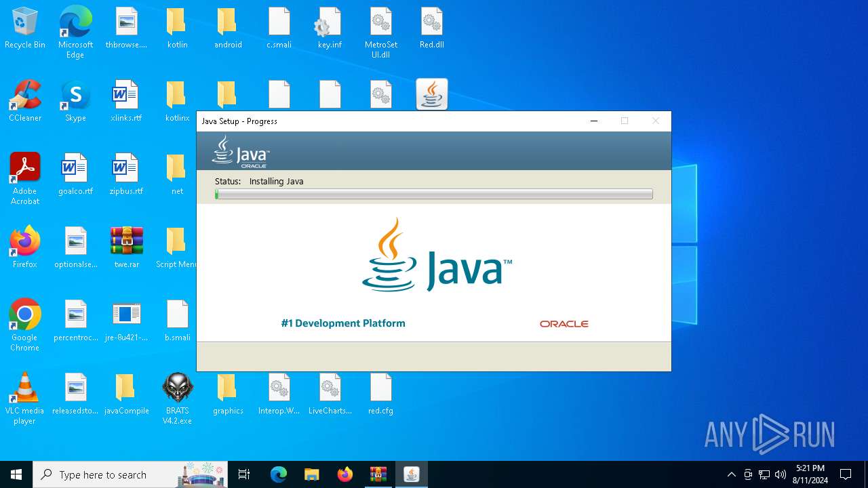Screen dimensions: 868x488
Task: Open the Skype desktop shortcut
Action: (x=75, y=102)
